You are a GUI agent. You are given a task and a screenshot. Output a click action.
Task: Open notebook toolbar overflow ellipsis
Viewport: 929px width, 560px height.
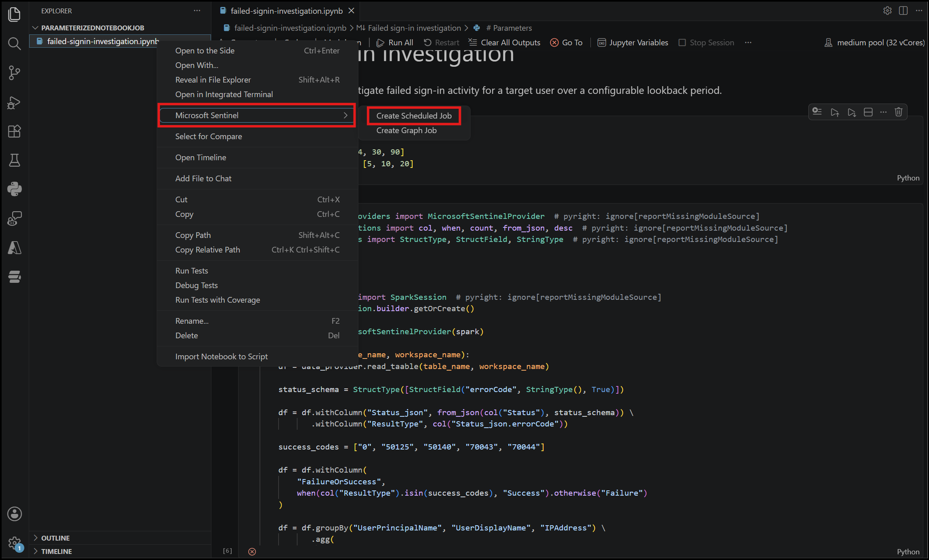748,42
